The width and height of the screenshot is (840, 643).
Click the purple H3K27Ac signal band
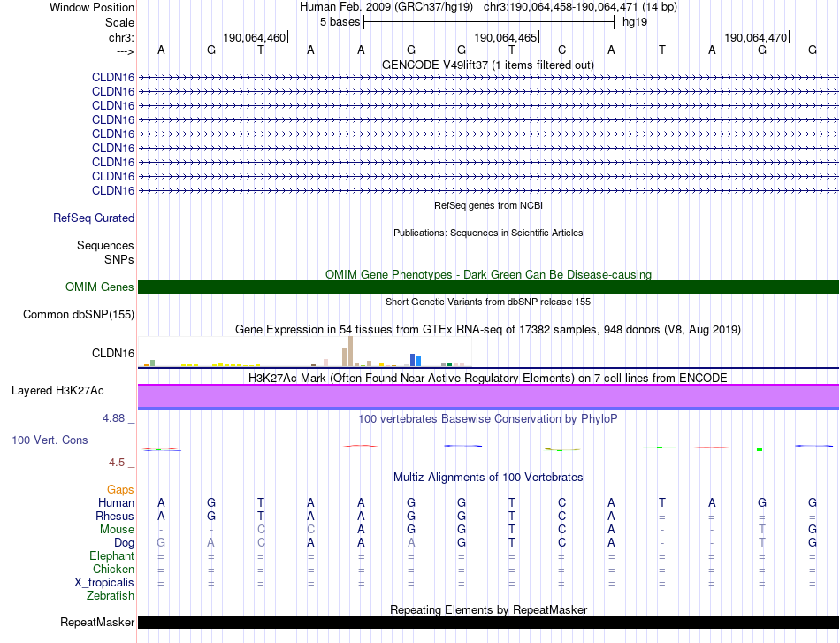click(x=488, y=394)
